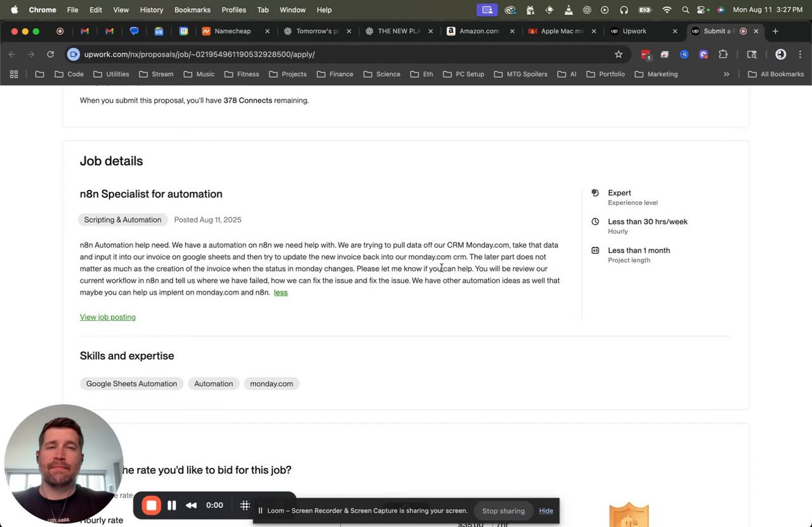Viewport: 812px width, 527px height.
Task: Open the Chrome apps grid icon
Action: (x=14, y=74)
